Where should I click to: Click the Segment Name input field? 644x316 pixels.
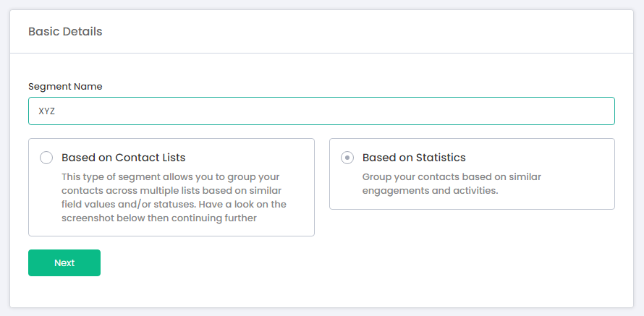click(x=321, y=111)
